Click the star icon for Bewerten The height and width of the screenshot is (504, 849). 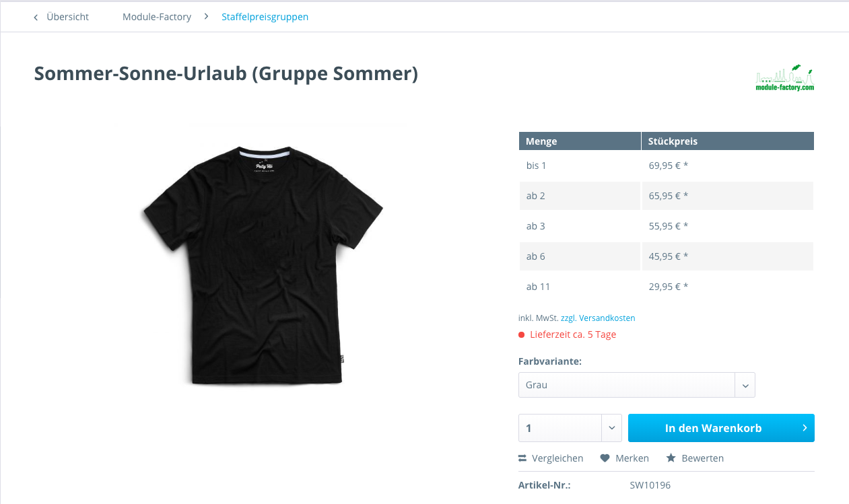[671, 458]
